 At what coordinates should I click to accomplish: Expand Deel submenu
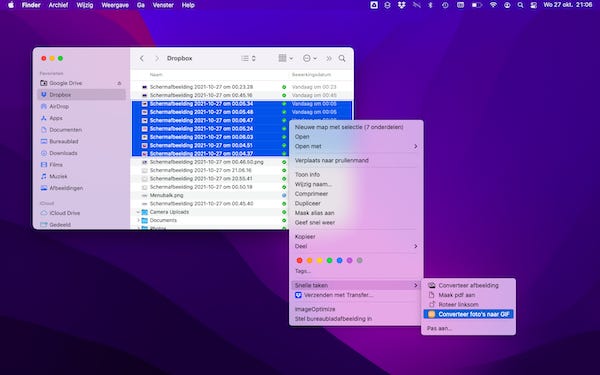point(356,246)
